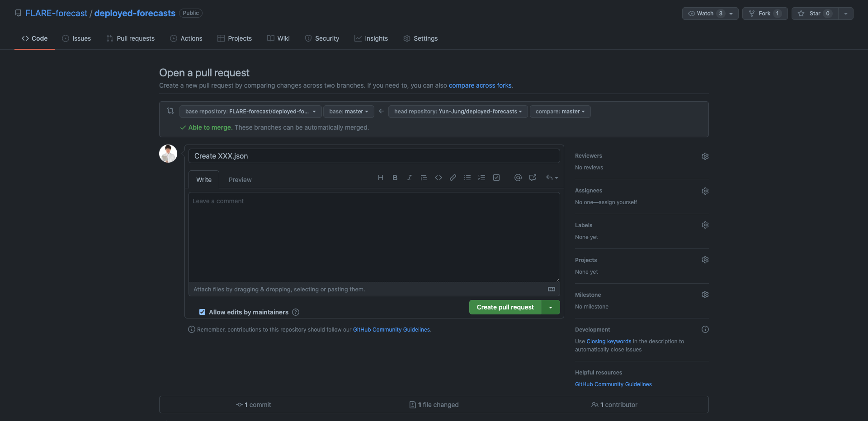Open Milestone gear settings

point(705,295)
